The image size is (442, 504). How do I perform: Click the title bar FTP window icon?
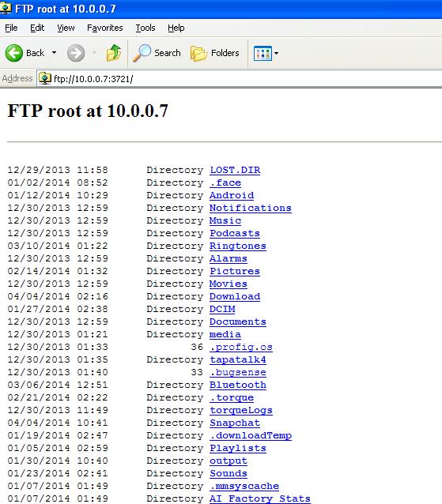click(x=6, y=8)
